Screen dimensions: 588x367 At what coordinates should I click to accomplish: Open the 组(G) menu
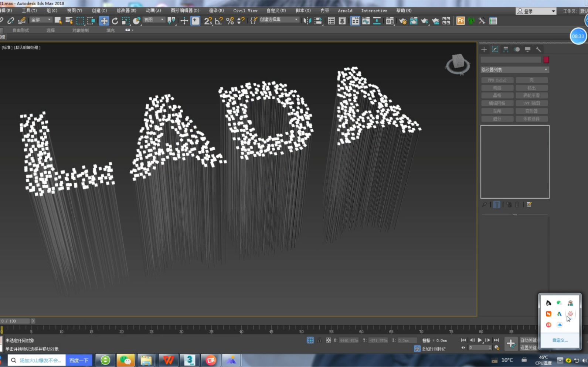(x=52, y=11)
